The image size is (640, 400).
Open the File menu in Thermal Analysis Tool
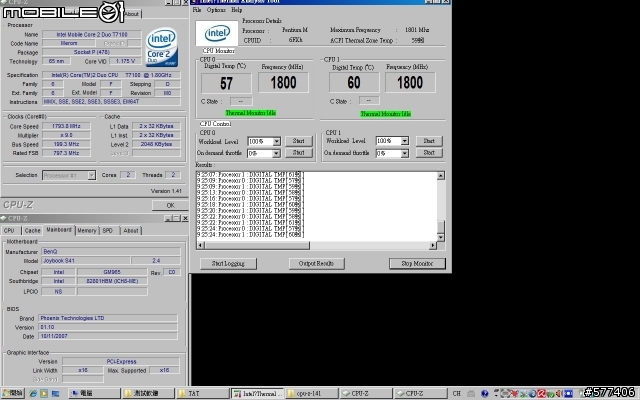(x=197, y=10)
